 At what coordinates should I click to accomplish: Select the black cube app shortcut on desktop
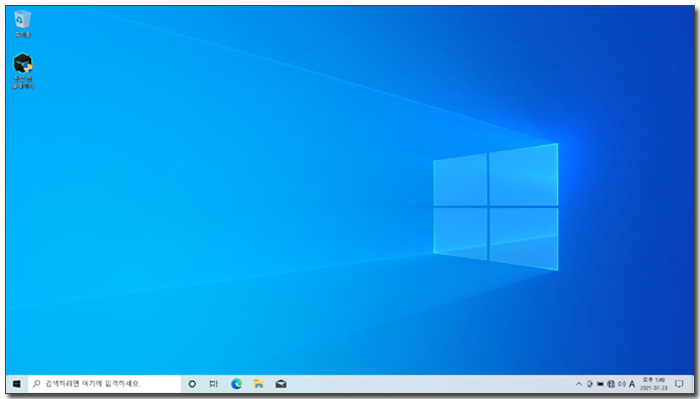click(23, 71)
